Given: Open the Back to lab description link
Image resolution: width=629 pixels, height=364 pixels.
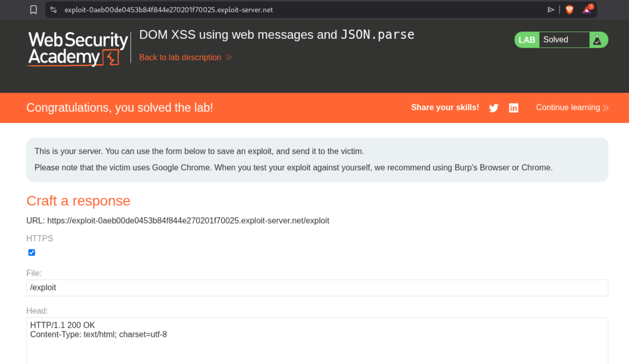Looking at the screenshot, I should tap(180, 58).
